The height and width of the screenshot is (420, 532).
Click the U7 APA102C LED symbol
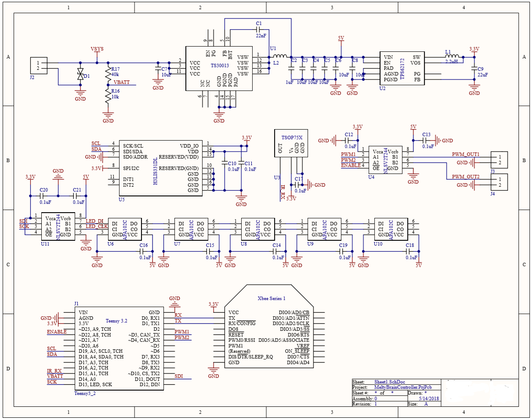[x=191, y=229]
